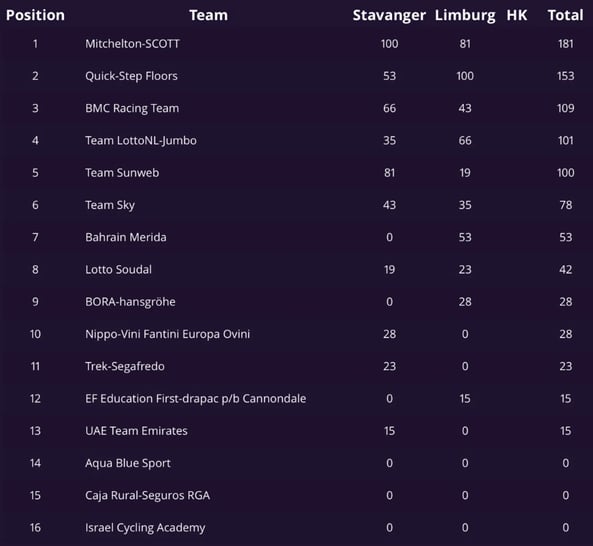Viewport: 593px width, 546px height.
Task: Select Trek-Segafredo team name
Action: click(x=125, y=366)
